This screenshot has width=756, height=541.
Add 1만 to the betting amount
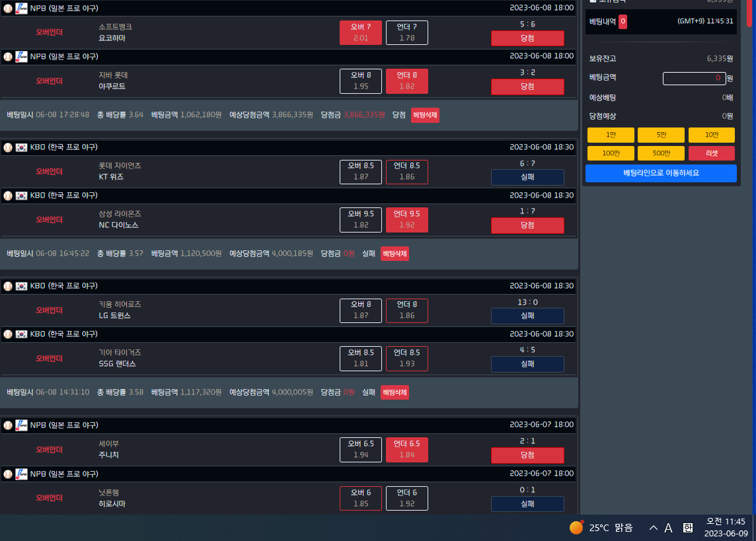click(611, 135)
